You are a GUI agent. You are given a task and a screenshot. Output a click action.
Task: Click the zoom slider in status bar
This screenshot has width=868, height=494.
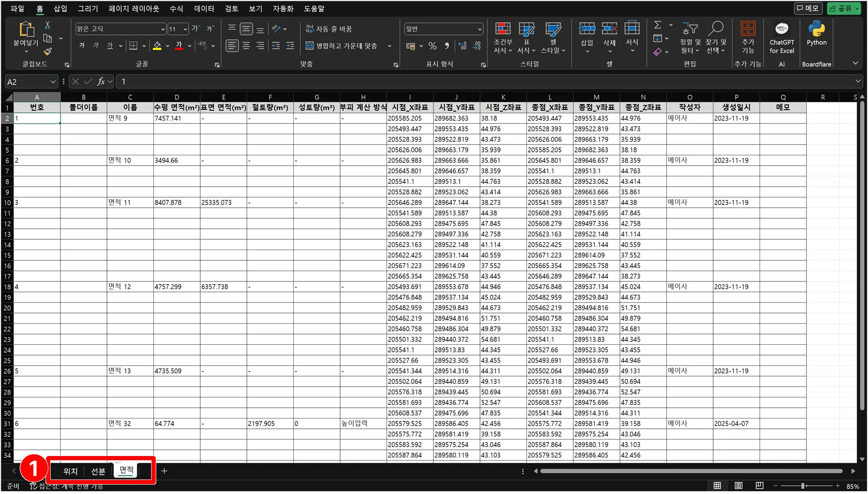pos(803,486)
